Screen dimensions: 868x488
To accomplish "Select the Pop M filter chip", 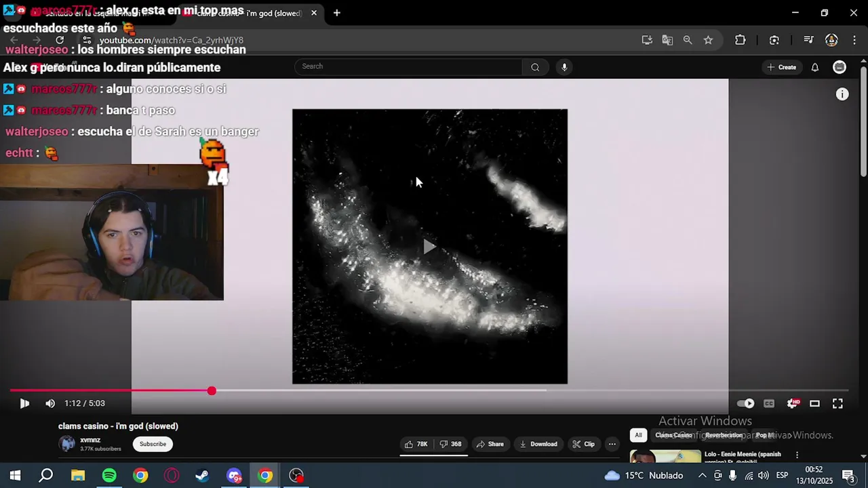I will pyautogui.click(x=765, y=435).
